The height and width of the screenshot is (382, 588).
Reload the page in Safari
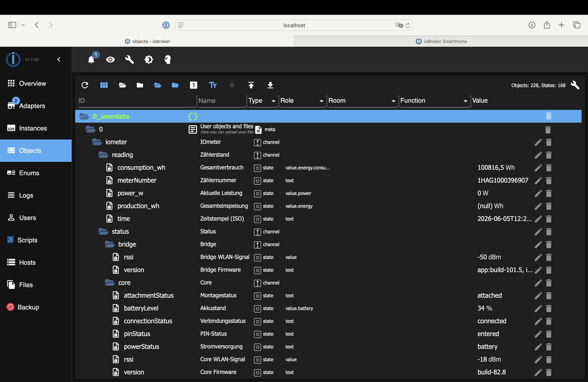click(408, 25)
